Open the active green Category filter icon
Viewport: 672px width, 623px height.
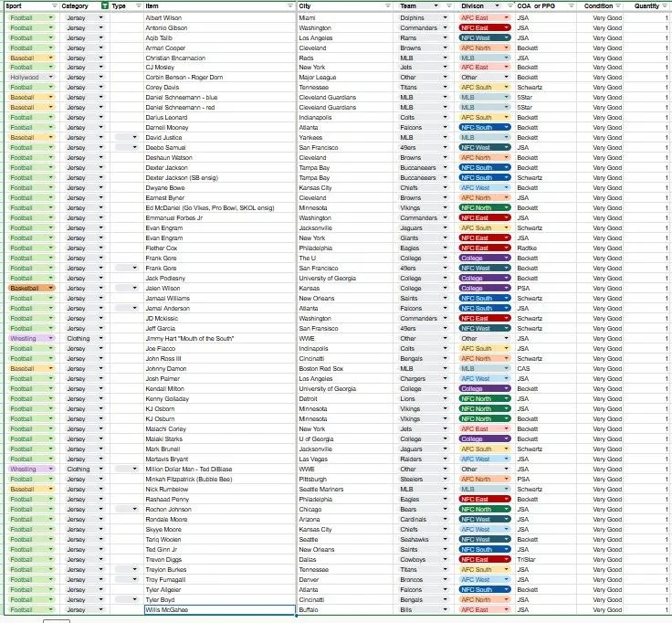(x=105, y=6)
